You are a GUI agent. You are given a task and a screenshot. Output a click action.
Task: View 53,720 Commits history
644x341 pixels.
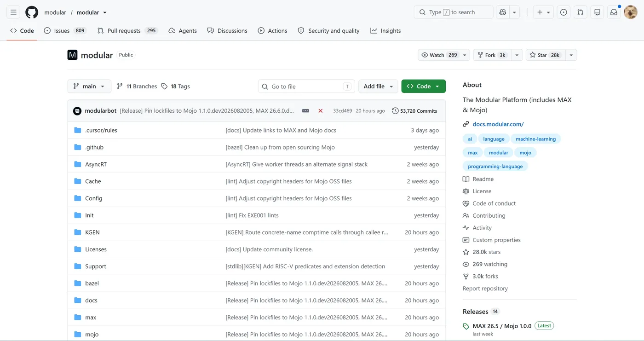[414, 111]
